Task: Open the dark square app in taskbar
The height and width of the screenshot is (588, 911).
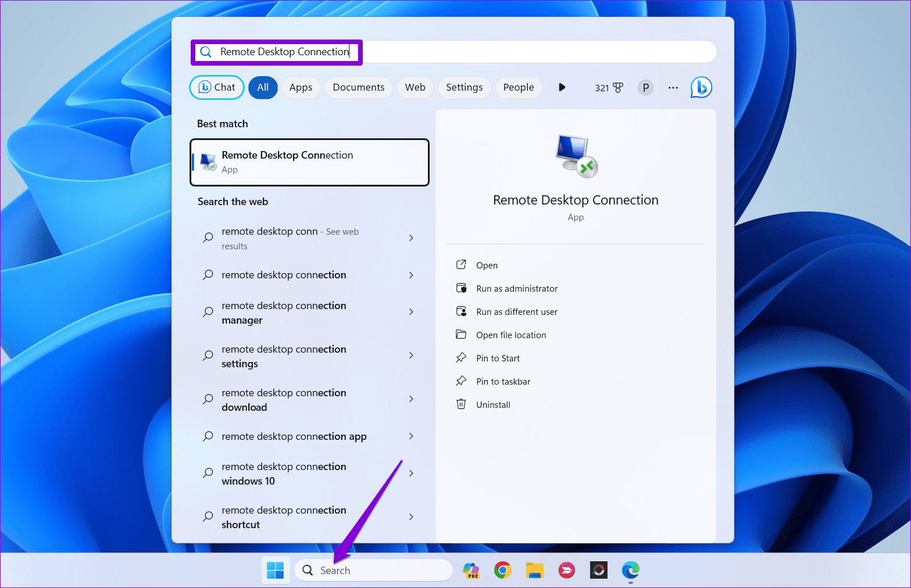Action: click(598, 571)
